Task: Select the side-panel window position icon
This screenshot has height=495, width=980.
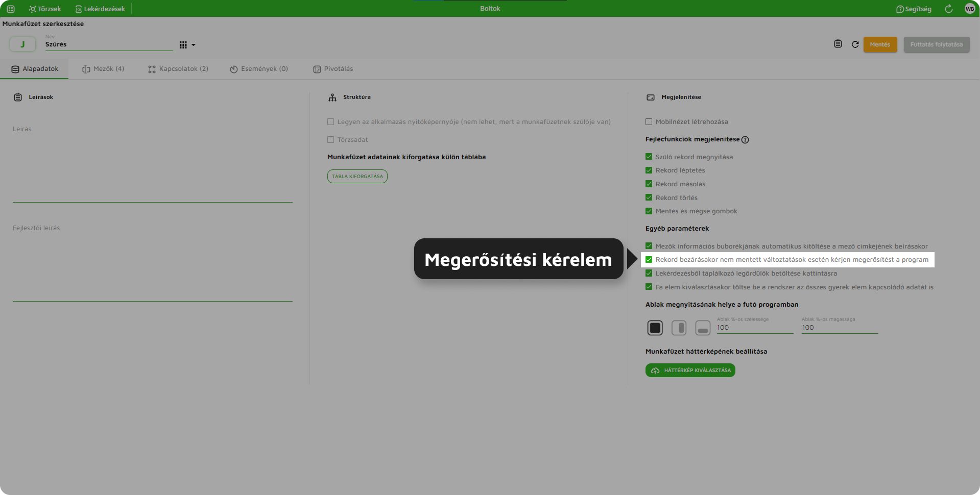Action: coord(679,328)
